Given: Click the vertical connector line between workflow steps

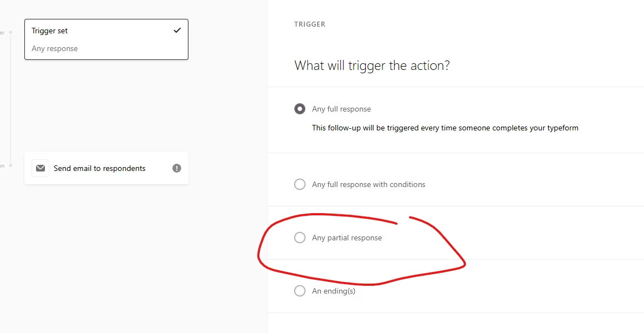Looking at the screenshot, I should click(x=11, y=100).
